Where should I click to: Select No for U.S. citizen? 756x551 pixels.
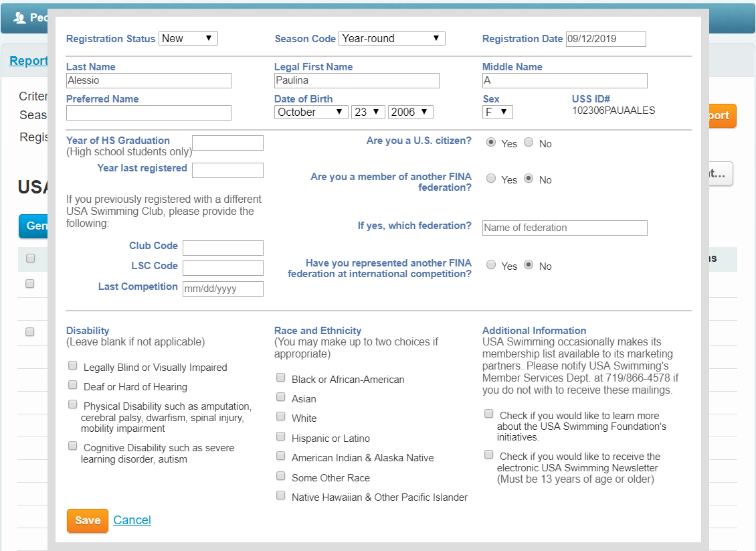[x=529, y=143]
